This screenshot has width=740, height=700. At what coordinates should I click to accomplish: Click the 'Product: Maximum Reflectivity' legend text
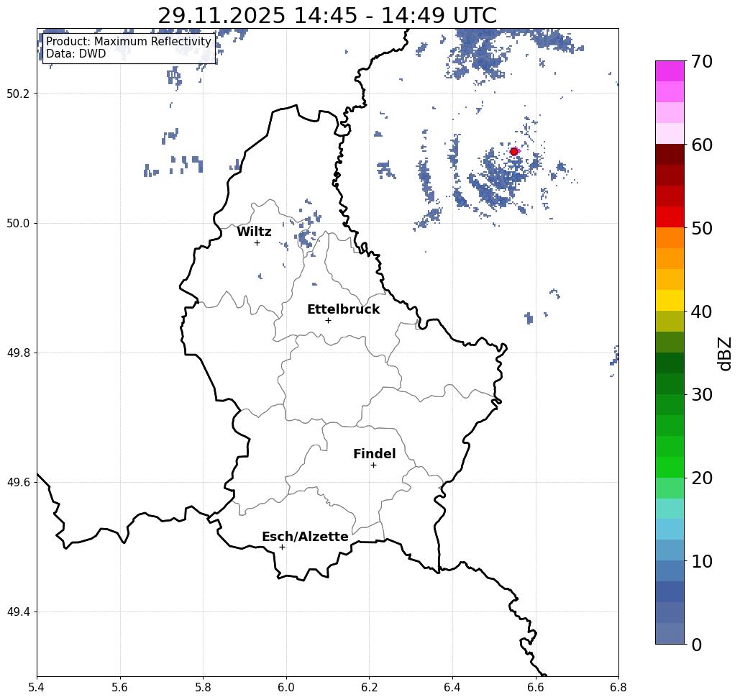click(128, 42)
